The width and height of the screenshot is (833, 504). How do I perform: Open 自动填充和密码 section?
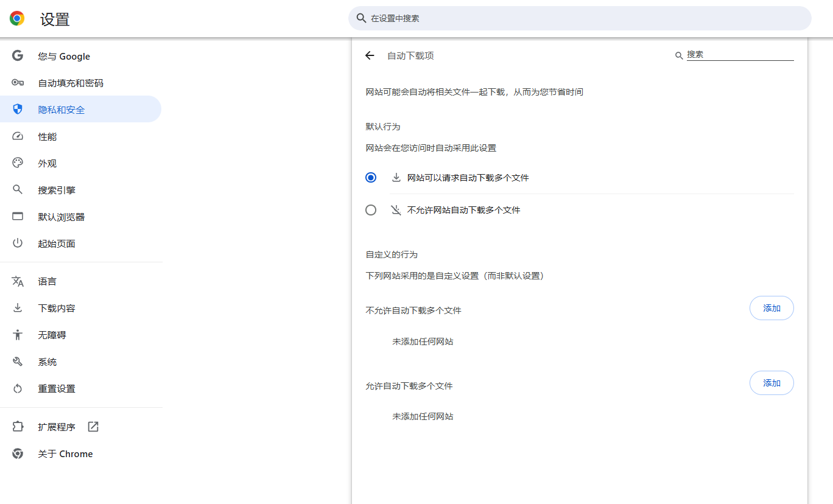pyautogui.click(x=81, y=83)
